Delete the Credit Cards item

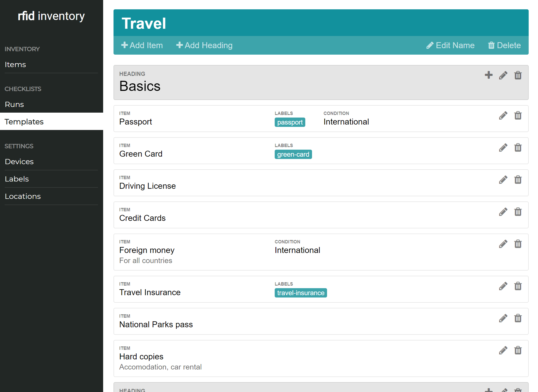518,212
